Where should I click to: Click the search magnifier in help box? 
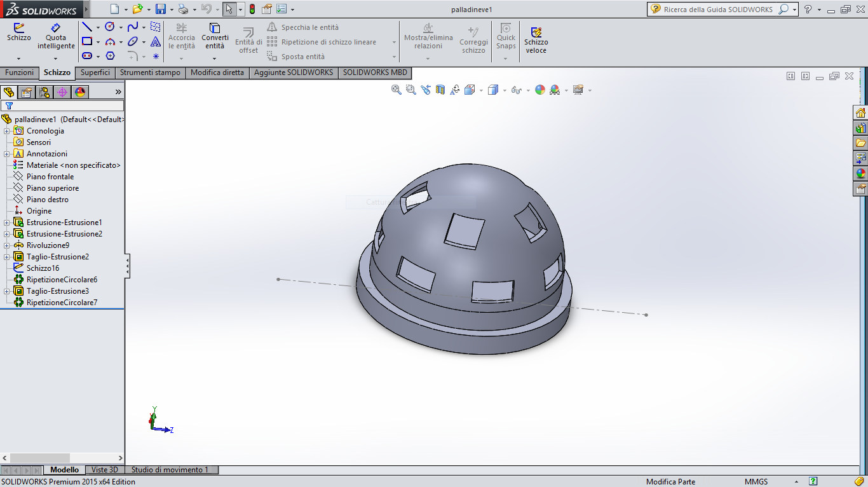click(x=783, y=10)
